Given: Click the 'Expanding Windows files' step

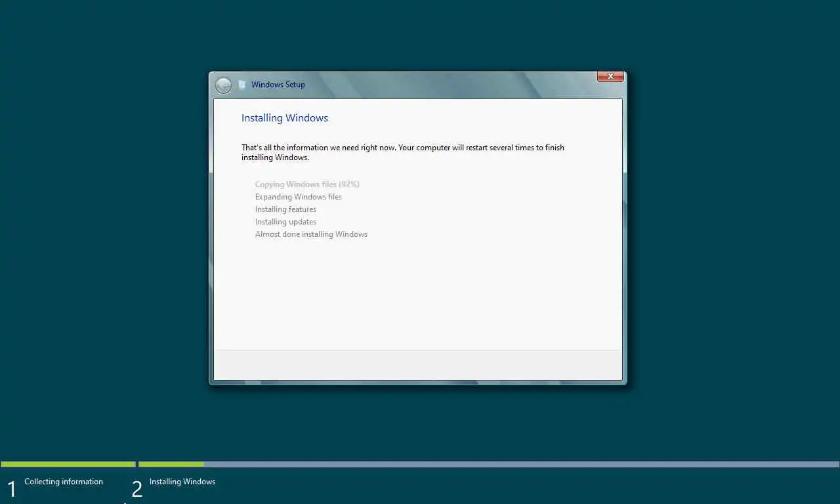Looking at the screenshot, I should coord(299,197).
